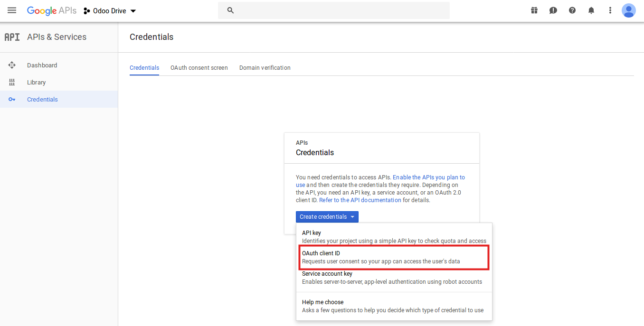
Task: Open the user account avatar
Action: 628,10
